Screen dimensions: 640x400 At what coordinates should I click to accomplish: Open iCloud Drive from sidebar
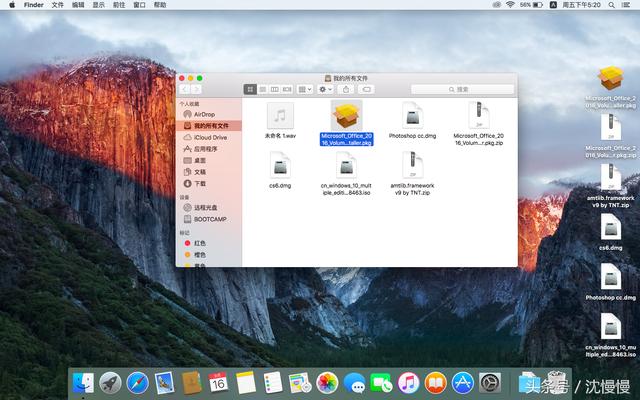pyautogui.click(x=209, y=137)
